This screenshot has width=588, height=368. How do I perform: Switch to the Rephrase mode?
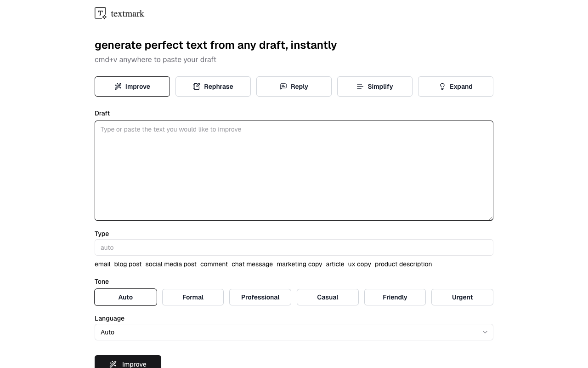point(213,86)
